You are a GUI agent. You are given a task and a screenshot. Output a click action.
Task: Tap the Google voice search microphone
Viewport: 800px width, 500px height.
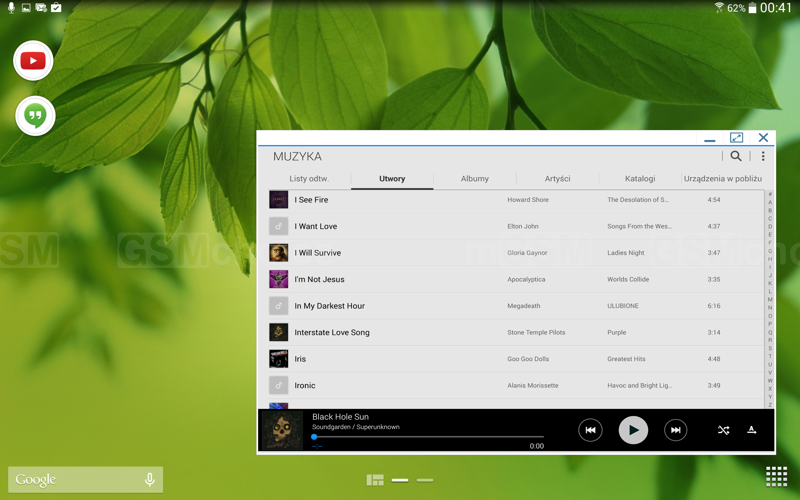[149, 480]
